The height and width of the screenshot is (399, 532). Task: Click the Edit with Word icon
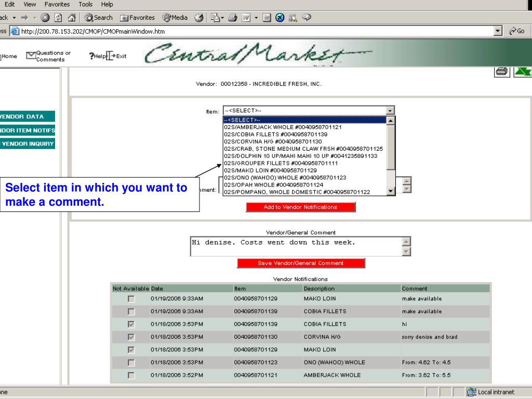(246, 18)
